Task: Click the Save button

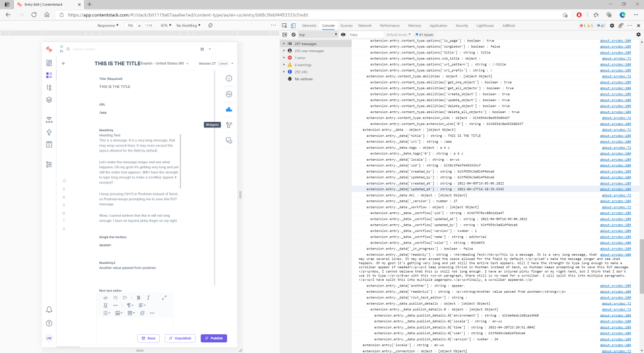Action: 148,338
